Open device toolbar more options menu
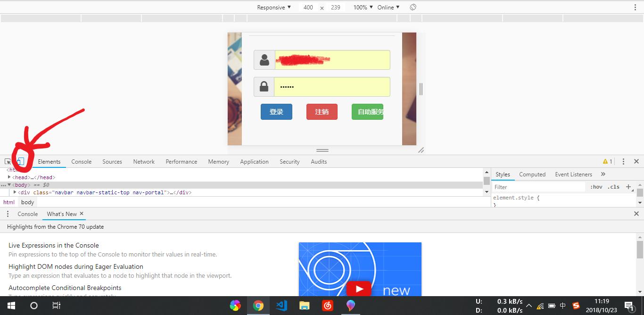The height and width of the screenshot is (315, 644). (635, 7)
